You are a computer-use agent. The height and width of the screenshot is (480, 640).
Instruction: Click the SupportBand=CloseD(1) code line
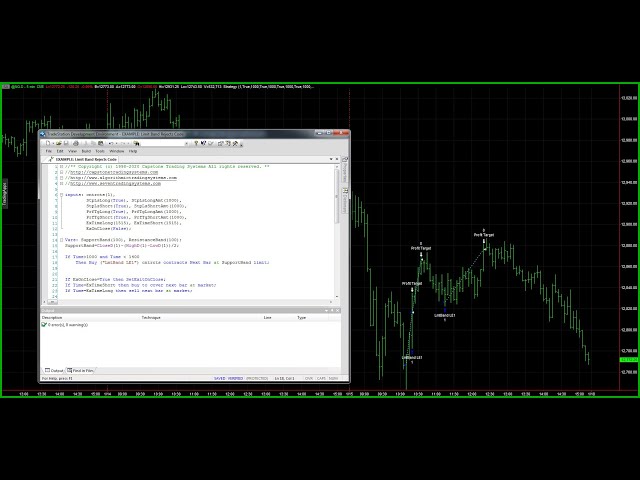click(122, 246)
